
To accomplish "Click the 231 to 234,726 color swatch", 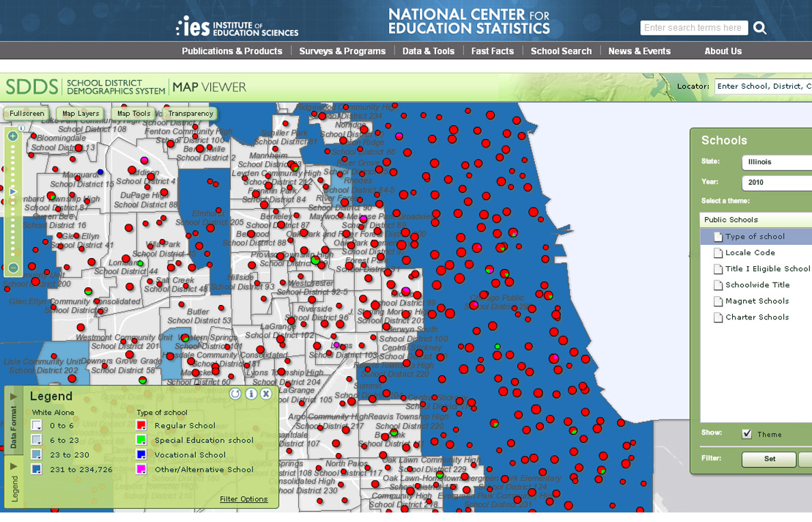I will coord(36,469).
